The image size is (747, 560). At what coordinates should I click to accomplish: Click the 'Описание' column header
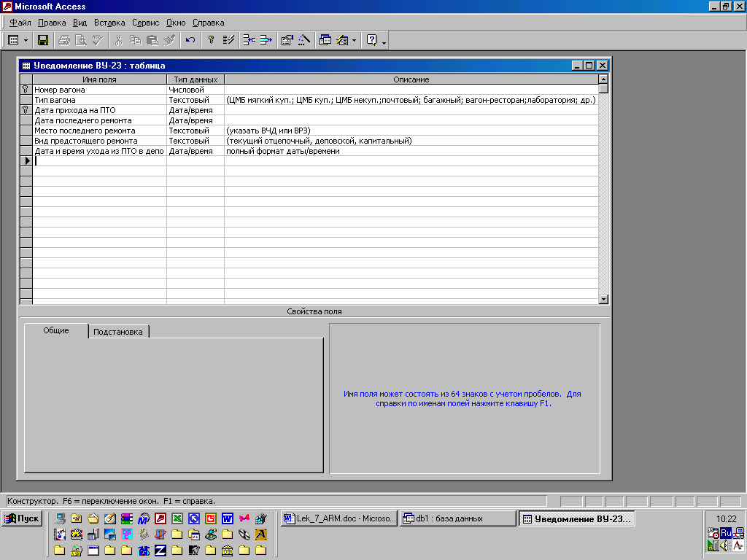pos(411,79)
